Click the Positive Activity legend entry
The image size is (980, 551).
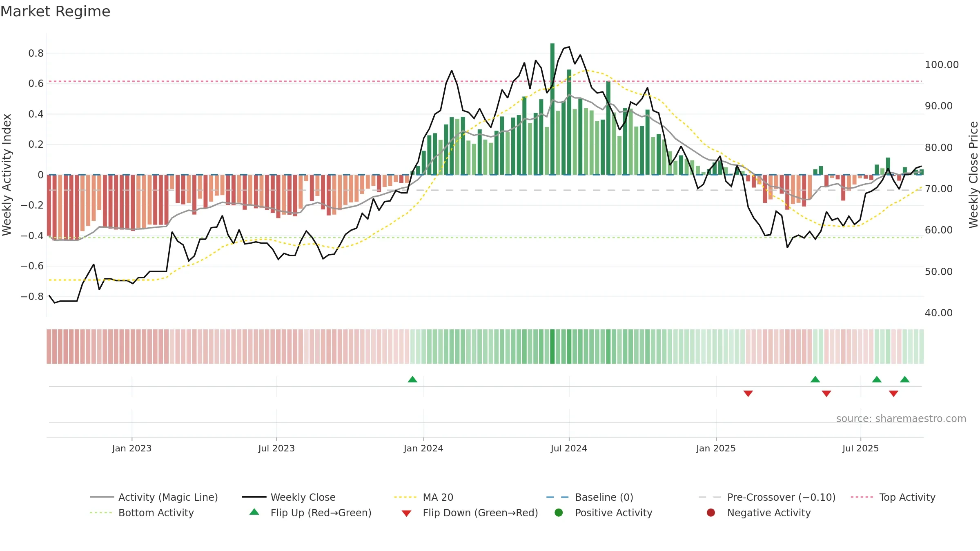coord(604,513)
